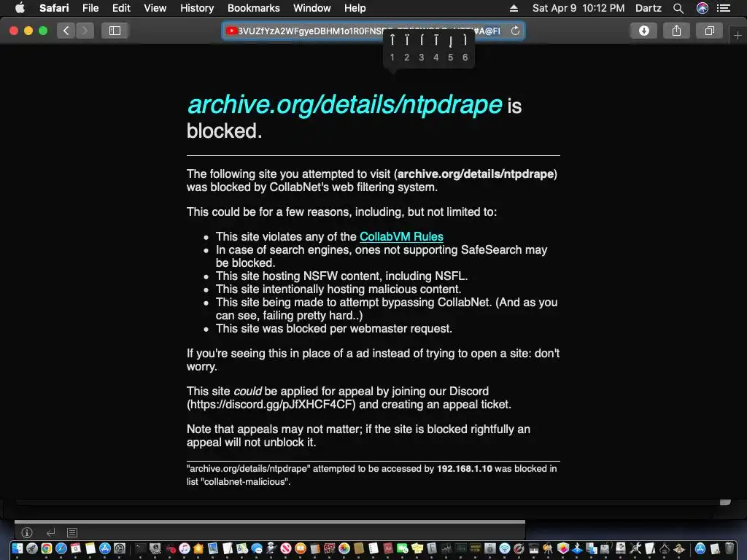Click inside the Safari address bar
The width and height of the screenshot is (747, 560).
click(x=373, y=31)
